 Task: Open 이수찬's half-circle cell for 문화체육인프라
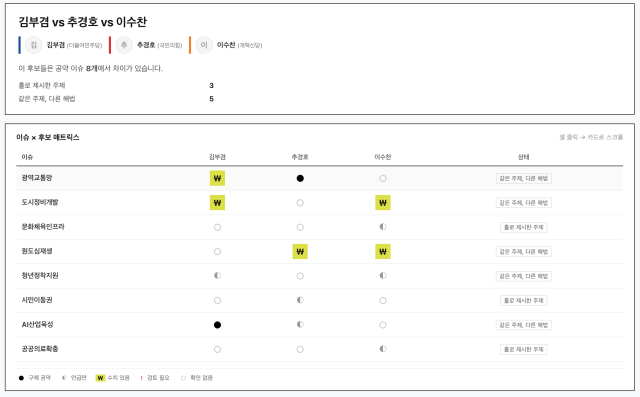pyautogui.click(x=383, y=227)
